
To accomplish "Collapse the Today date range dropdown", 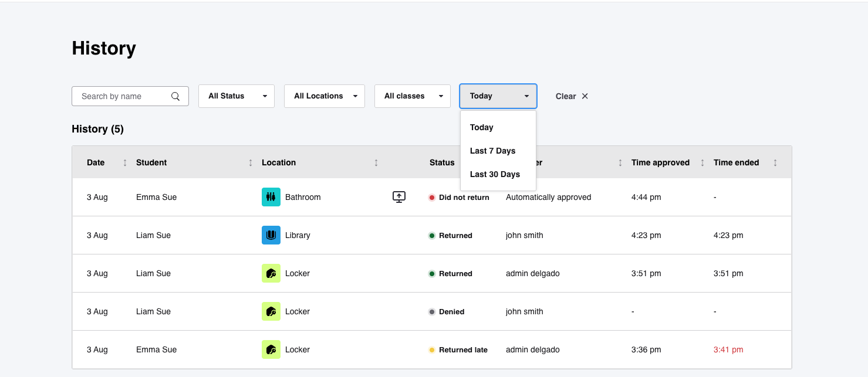I will click(498, 96).
